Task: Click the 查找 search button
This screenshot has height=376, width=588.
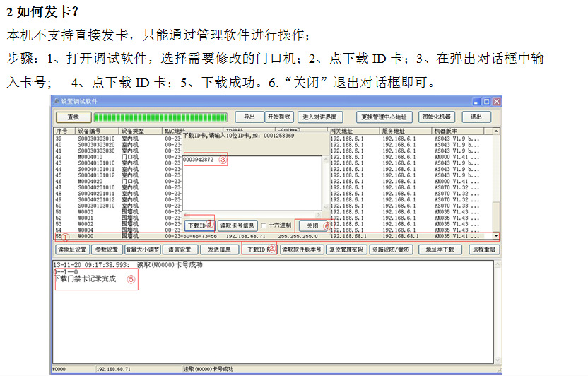Action: (x=73, y=117)
